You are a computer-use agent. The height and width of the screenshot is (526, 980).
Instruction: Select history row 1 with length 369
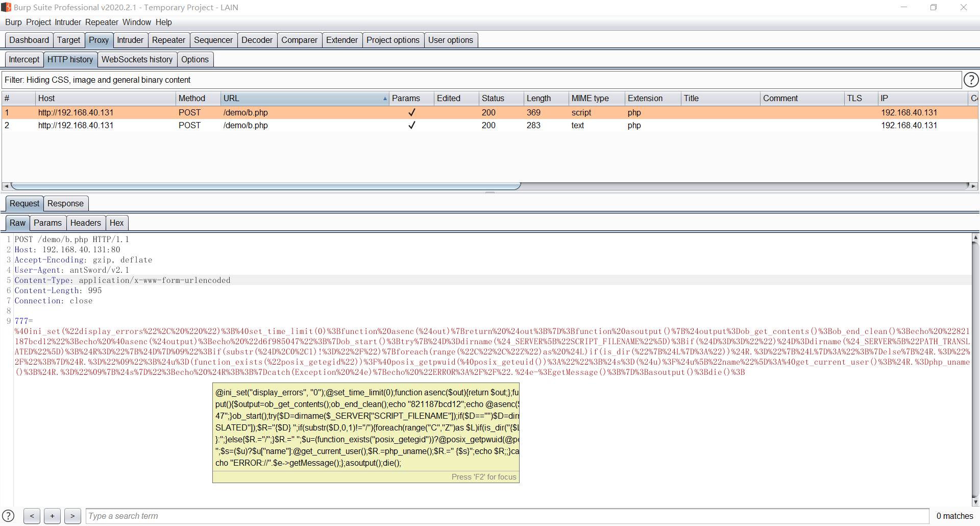click(x=490, y=112)
